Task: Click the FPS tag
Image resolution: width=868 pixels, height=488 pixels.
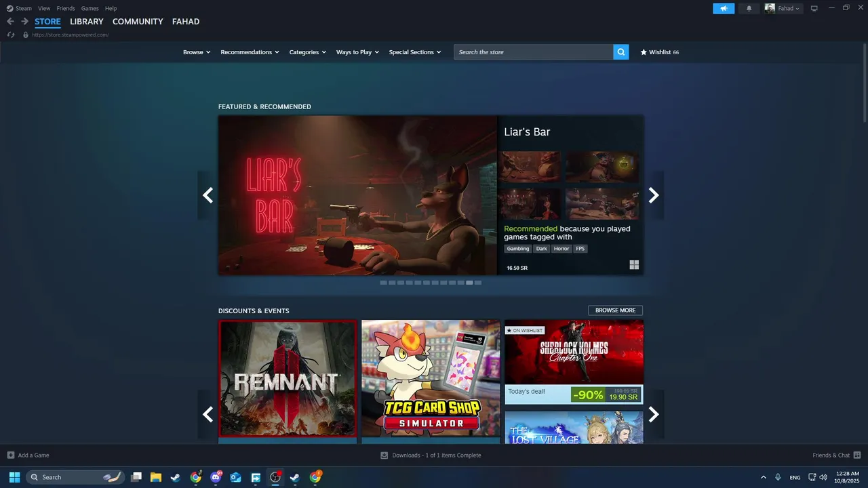Action: point(580,249)
